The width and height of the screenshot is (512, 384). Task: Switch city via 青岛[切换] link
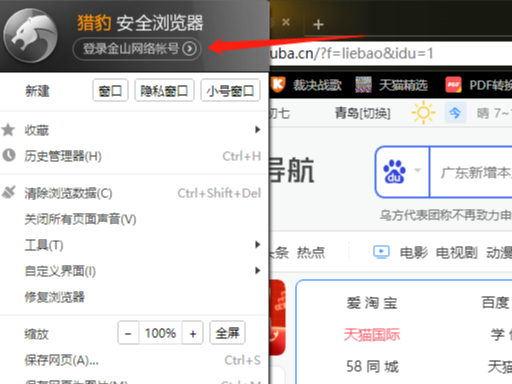click(363, 113)
